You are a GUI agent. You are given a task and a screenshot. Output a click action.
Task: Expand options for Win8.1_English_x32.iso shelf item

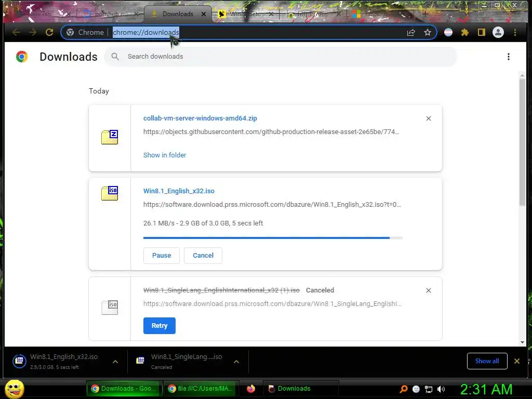[115, 362]
